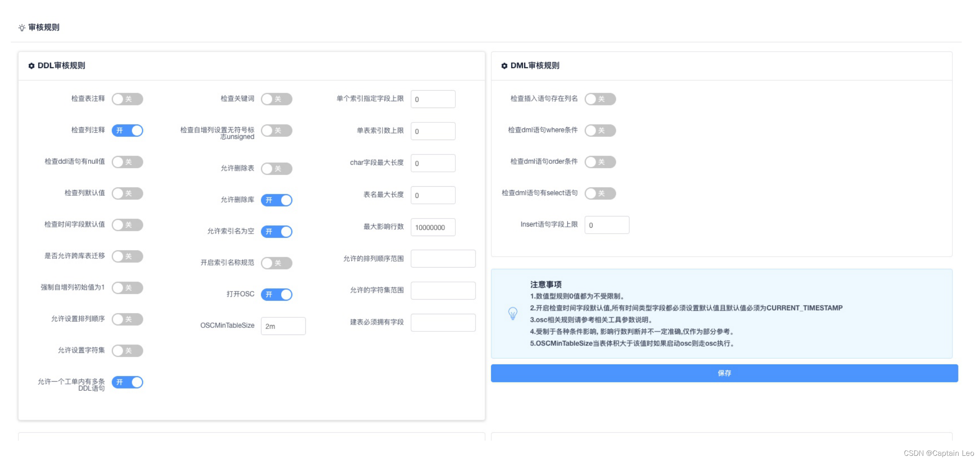The image size is (980, 461).
Task: Click the 注意事项 heading text
Action: point(546,284)
